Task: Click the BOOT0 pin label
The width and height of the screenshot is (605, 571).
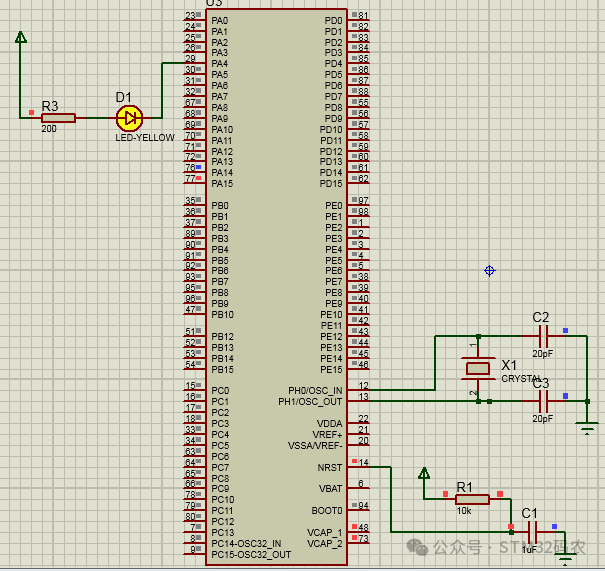Action: pyautogui.click(x=327, y=510)
